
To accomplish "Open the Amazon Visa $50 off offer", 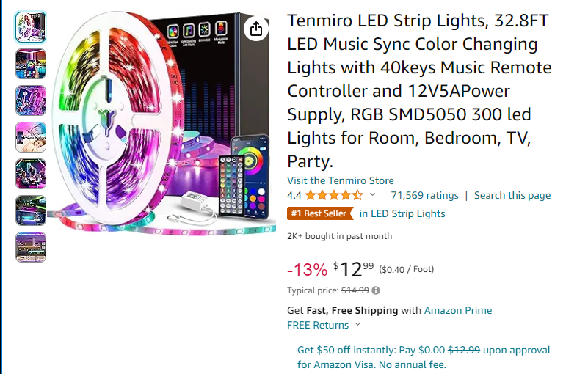I will tap(424, 357).
